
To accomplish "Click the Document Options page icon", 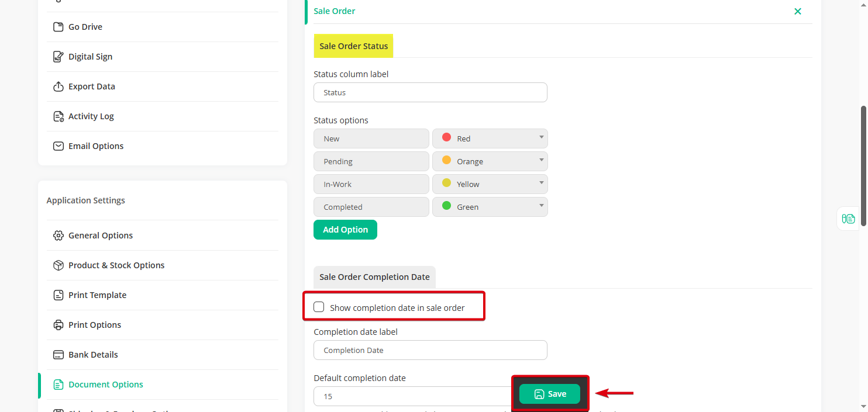I will point(58,385).
